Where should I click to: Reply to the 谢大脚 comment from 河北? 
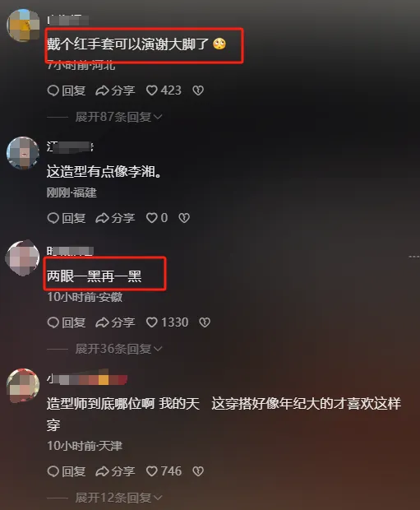tap(67, 90)
